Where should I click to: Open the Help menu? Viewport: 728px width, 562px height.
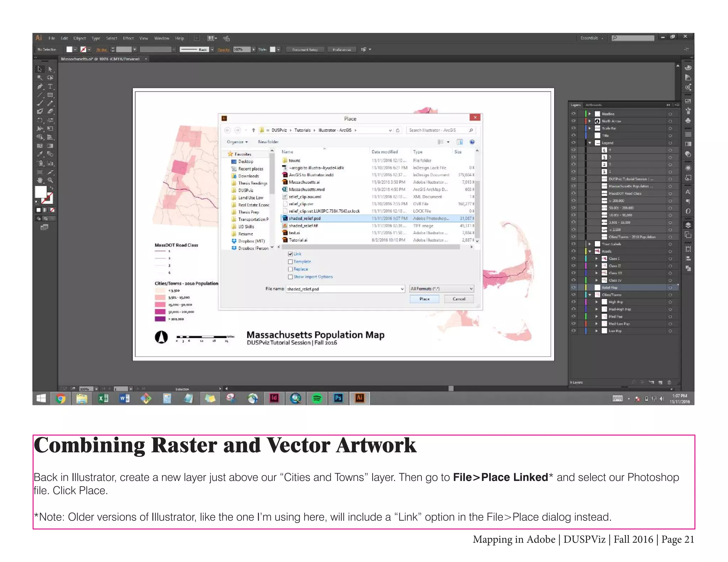click(x=180, y=38)
